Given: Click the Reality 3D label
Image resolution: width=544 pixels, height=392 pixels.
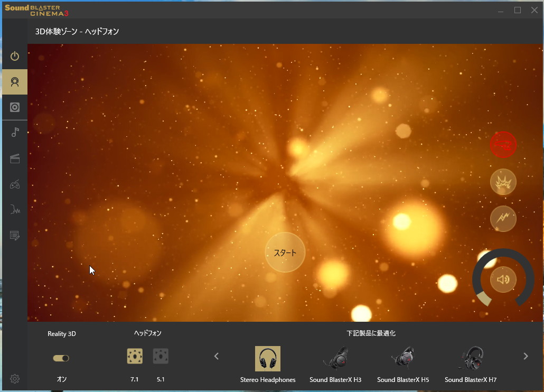Looking at the screenshot, I should click(x=62, y=334).
